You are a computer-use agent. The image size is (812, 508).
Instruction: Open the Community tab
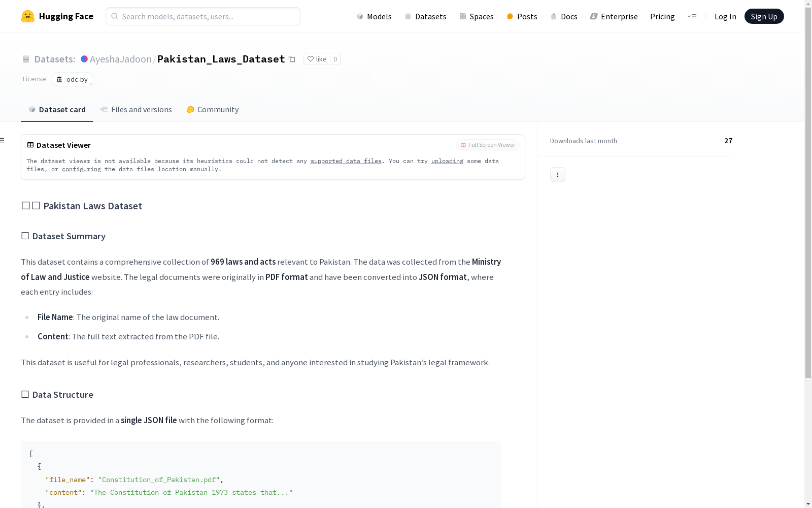212,110
